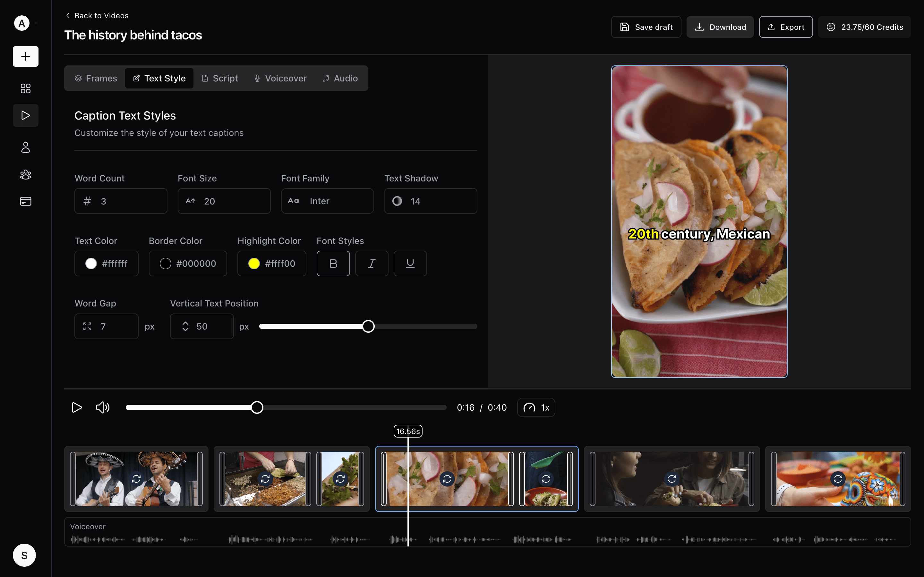924x577 pixels.
Task: Open the billing card icon in sidebar
Action: click(26, 201)
